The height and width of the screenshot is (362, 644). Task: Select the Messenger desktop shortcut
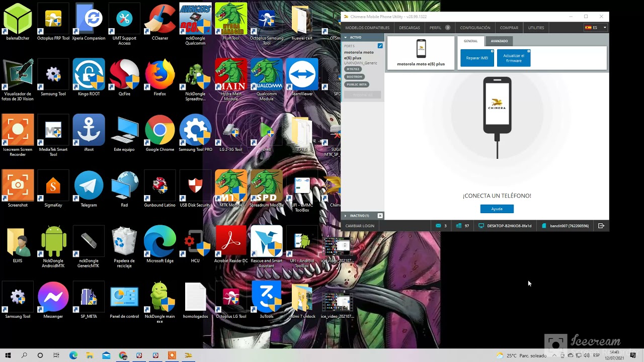coord(53,301)
